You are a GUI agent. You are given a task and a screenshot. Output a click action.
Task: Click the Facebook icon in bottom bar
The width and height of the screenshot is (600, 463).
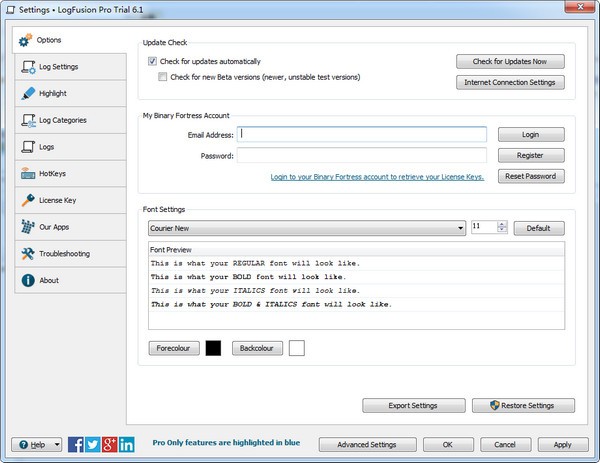[x=76, y=444]
